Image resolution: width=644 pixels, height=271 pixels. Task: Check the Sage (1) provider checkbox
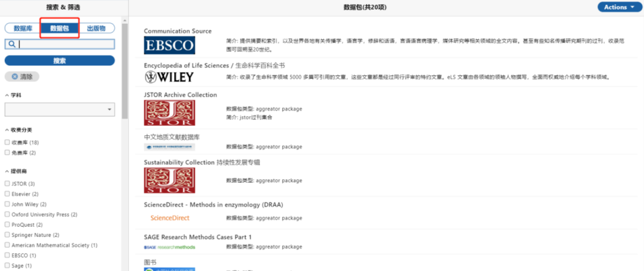coord(7,266)
